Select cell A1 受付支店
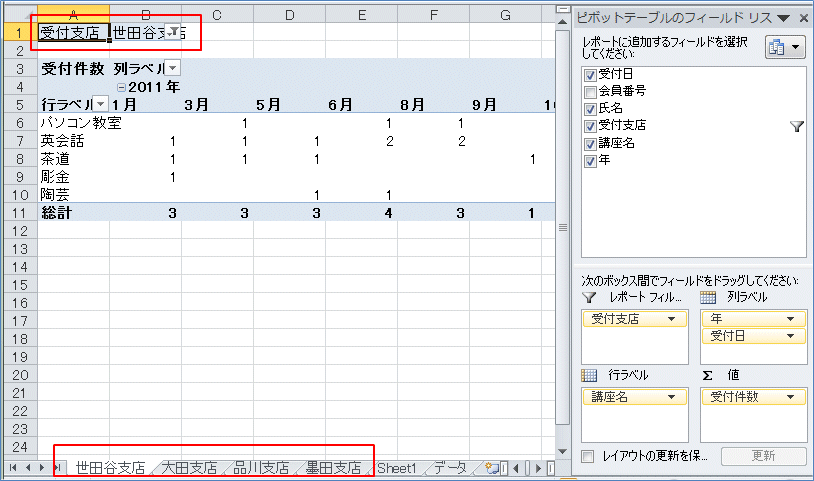This screenshot has width=814, height=481. click(x=73, y=32)
